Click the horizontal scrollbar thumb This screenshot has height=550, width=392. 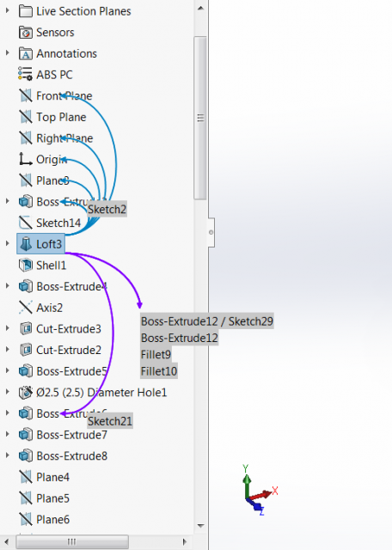coord(72,541)
